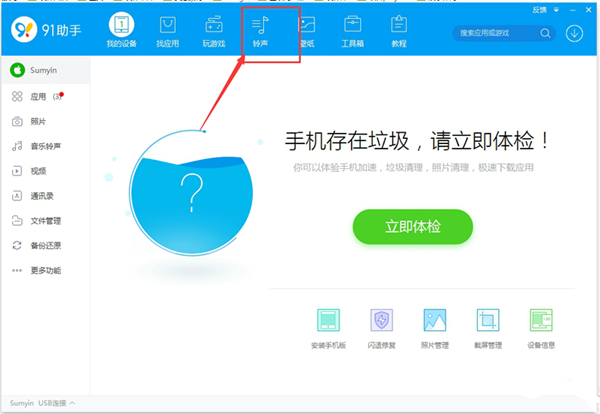Click the 反馈 feedback link
Viewport: 600px width, 414px height.
[539, 10]
